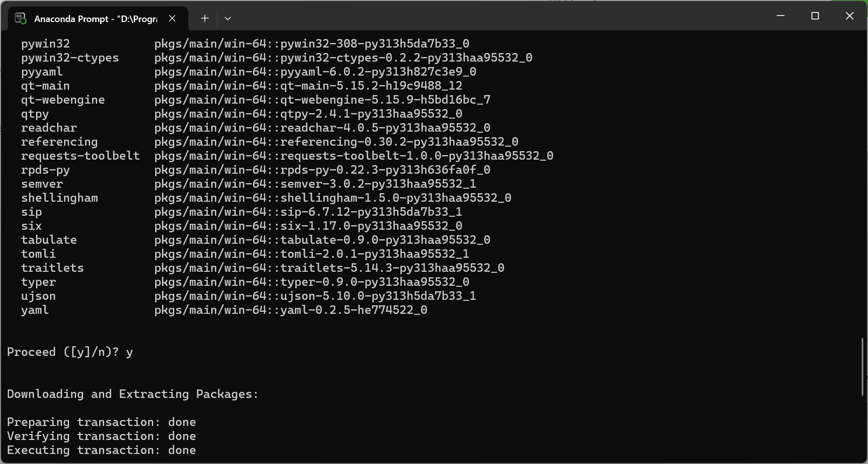Click the pywin32-ctypes package path text
This screenshot has height=464, width=868.
(x=343, y=58)
